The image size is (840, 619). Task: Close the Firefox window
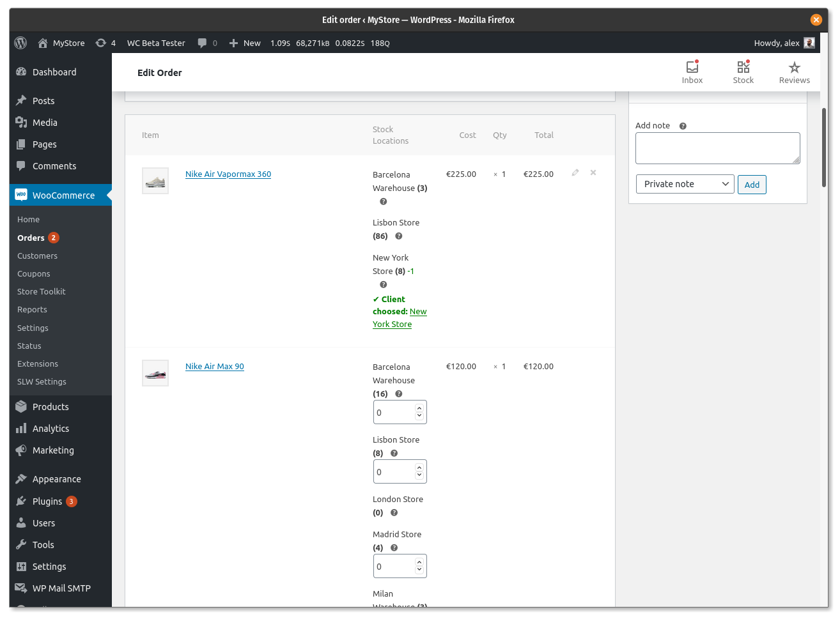point(816,20)
